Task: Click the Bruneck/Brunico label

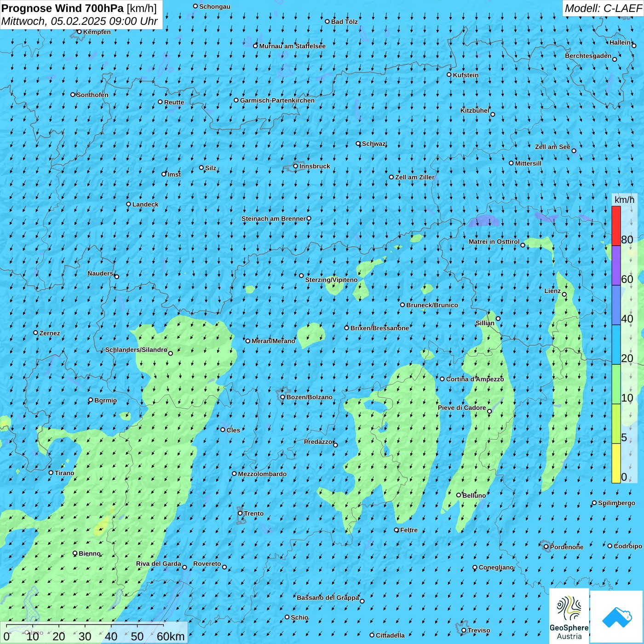Action: [432, 305]
